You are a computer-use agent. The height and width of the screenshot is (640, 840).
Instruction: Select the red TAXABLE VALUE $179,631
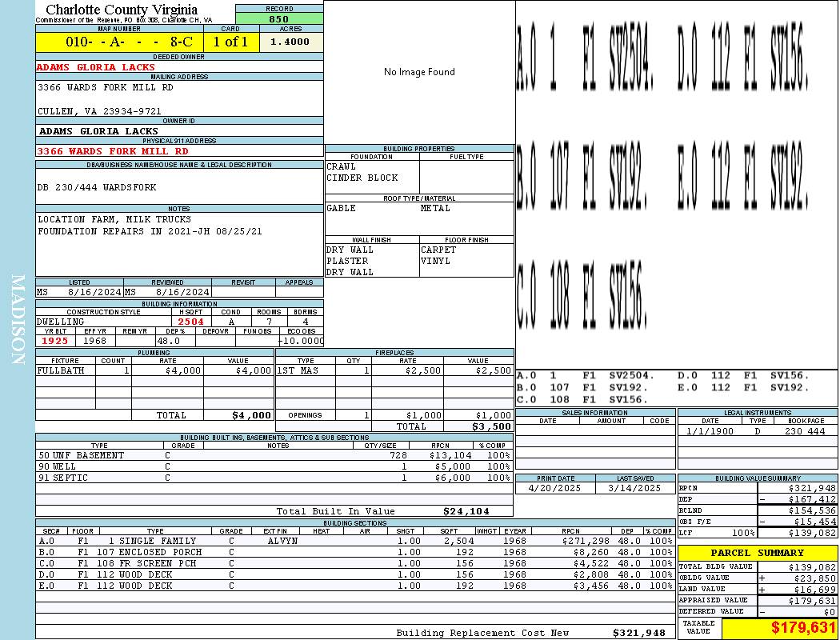(802, 627)
